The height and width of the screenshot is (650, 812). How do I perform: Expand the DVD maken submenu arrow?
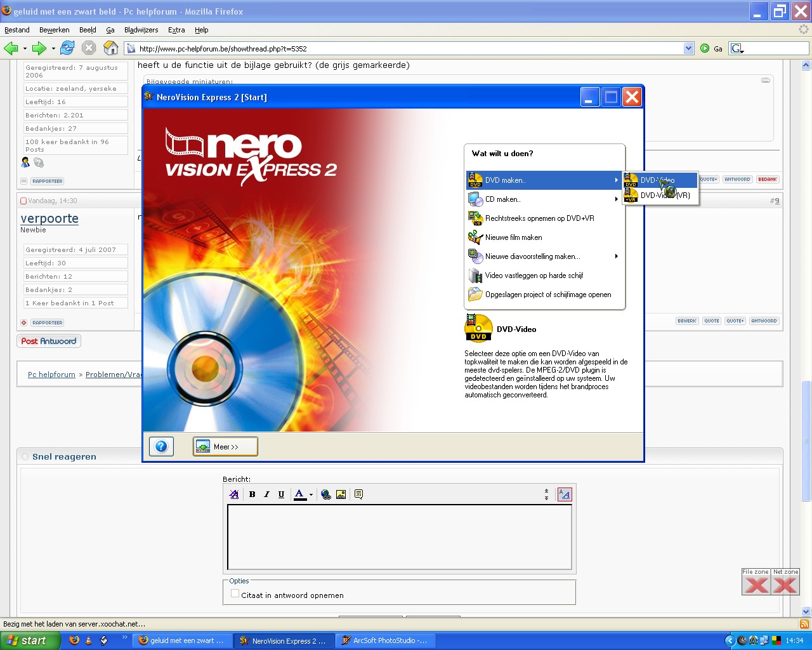(x=616, y=180)
